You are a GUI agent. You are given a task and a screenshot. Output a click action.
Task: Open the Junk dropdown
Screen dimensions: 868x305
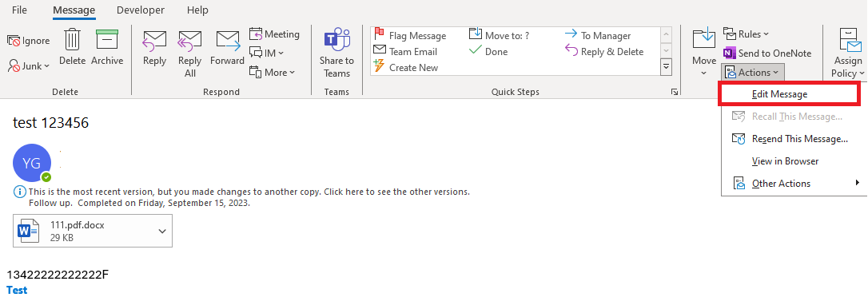tap(28, 65)
